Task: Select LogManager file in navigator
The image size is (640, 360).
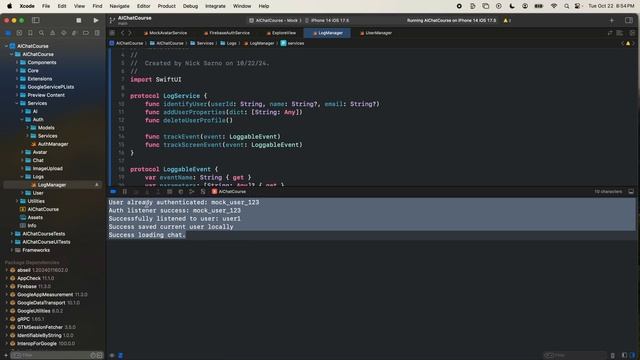Action: coord(53,185)
